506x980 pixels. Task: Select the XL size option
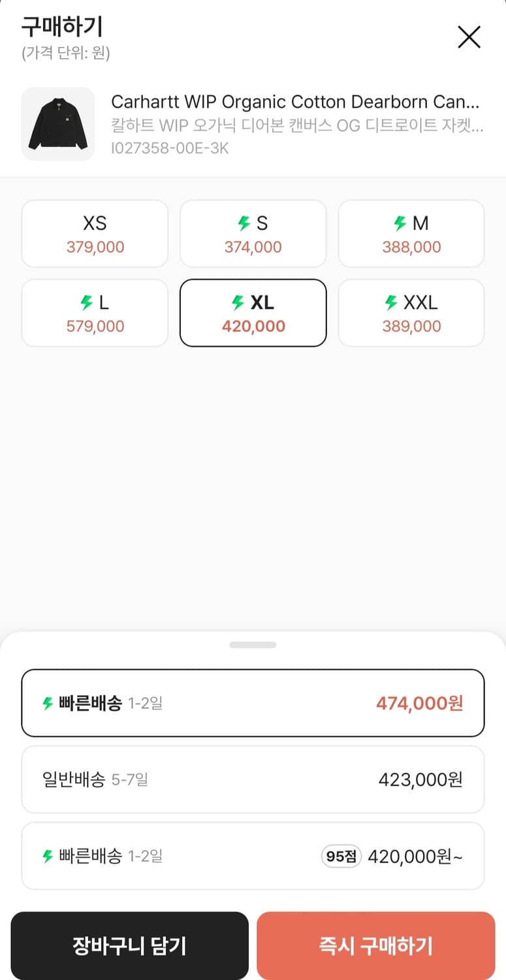pyautogui.click(x=253, y=313)
